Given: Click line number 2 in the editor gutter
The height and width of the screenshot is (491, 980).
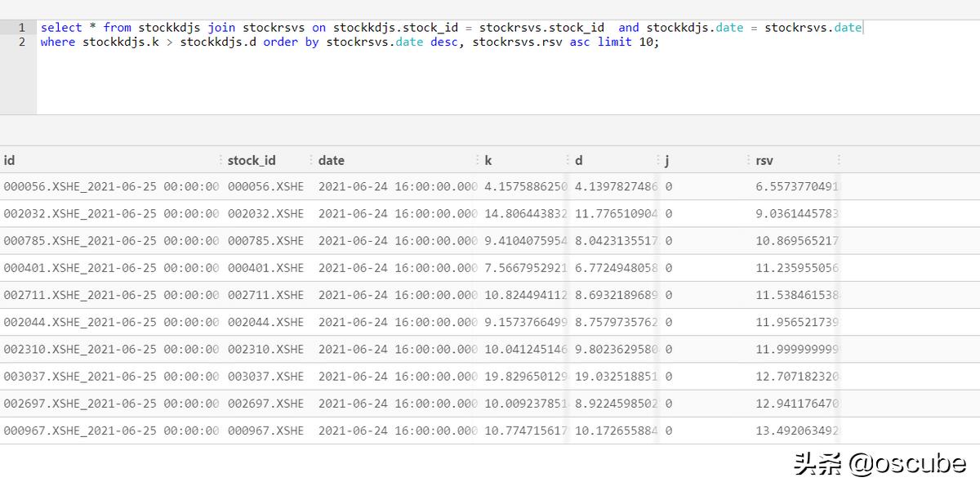Looking at the screenshot, I should tap(22, 42).
